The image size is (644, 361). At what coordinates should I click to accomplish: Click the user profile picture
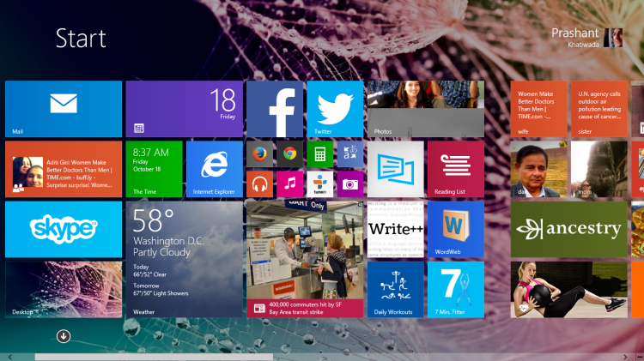click(613, 38)
